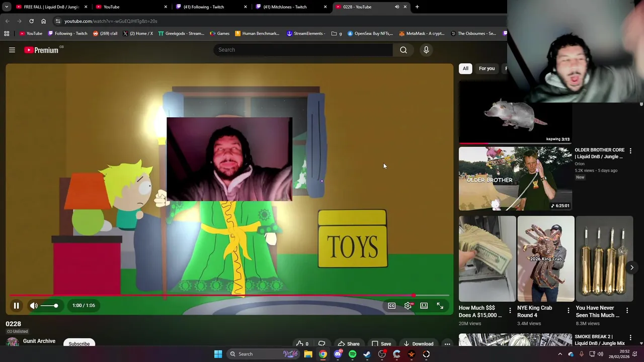Open Steam from the taskbar
The height and width of the screenshot is (362, 644).
(367, 354)
